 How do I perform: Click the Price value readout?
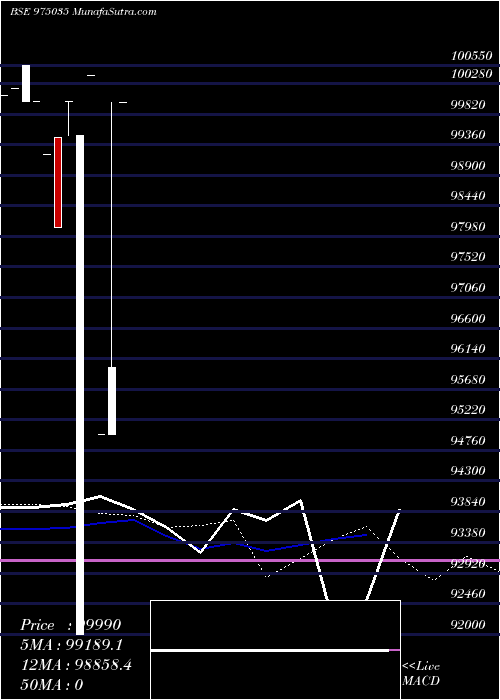click(x=71, y=625)
